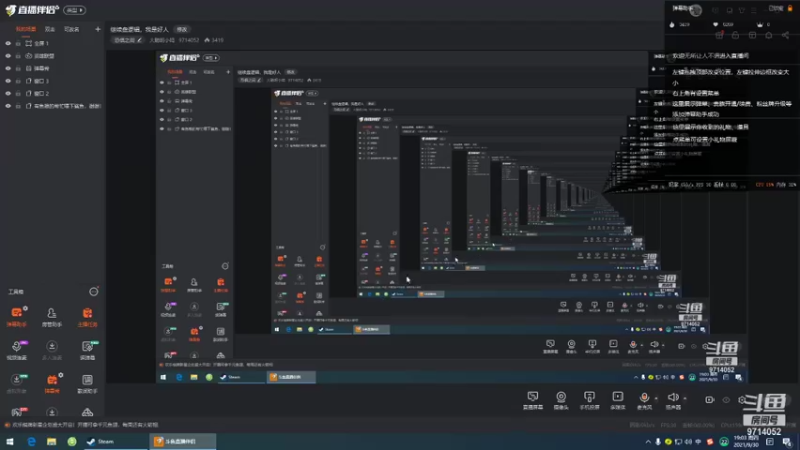800x450 pixels.
Task: Click the 修改 button next to stream title
Action: 182,29
